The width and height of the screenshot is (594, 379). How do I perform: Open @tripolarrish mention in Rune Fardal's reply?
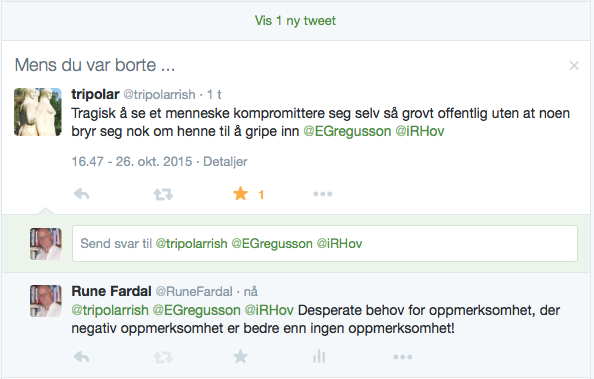pyautogui.click(x=110, y=310)
